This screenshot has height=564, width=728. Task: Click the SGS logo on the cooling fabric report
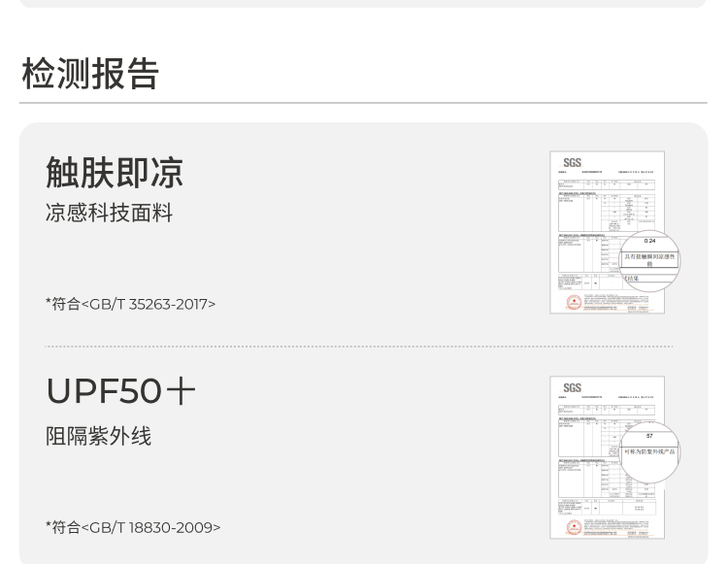572,163
